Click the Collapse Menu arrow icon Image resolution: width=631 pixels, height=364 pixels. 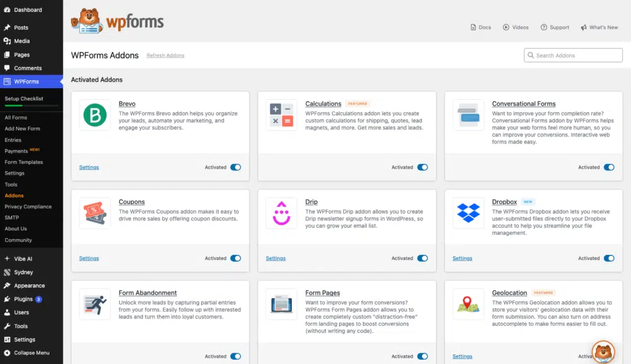(7, 353)
